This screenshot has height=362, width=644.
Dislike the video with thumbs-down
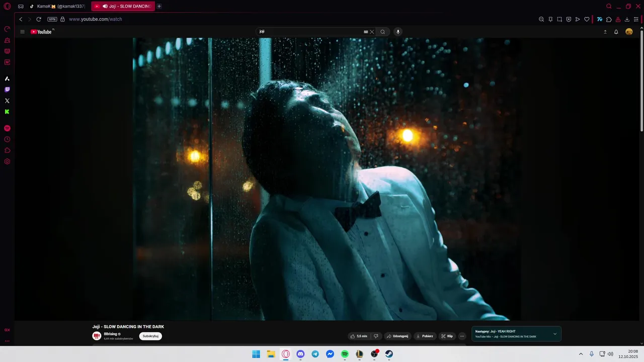click(x=376, y=336)
